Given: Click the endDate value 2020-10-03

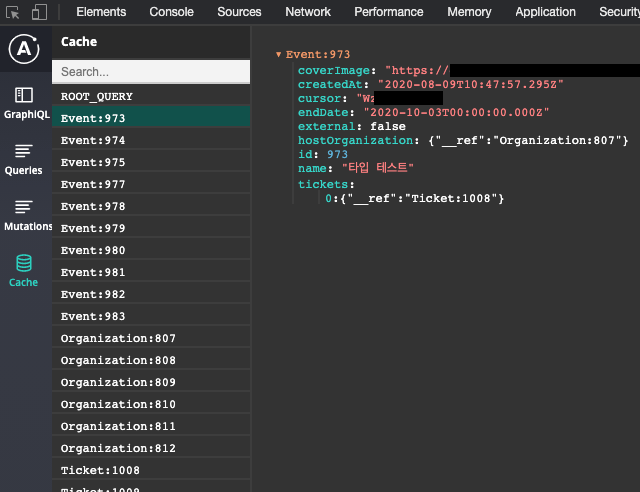Looking at the screenshot, I should pyautogui.click(x=456, y=112).
